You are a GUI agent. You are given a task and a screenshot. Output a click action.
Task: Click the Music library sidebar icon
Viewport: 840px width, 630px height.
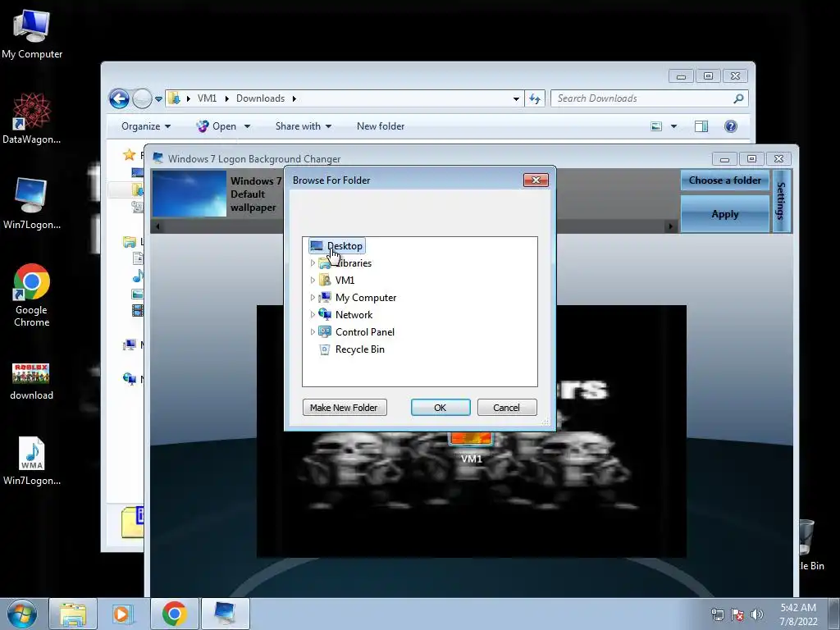138,276
